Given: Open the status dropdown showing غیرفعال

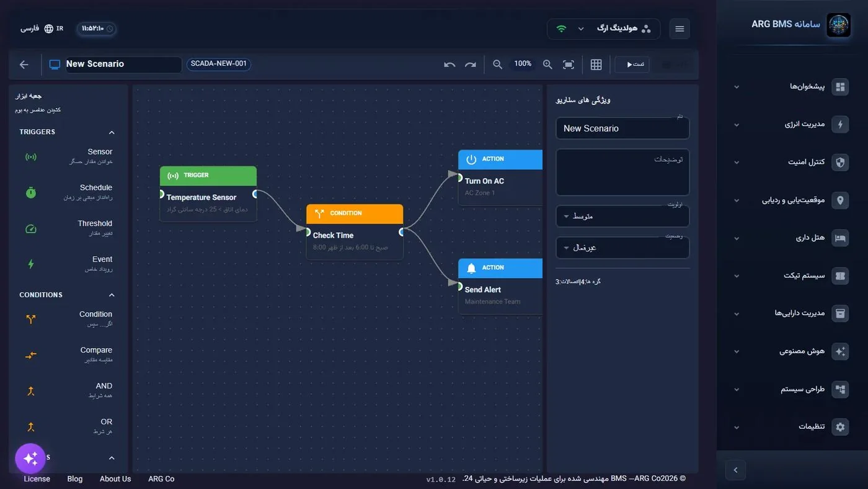Looking at the screenshot, I should [622, 248].
